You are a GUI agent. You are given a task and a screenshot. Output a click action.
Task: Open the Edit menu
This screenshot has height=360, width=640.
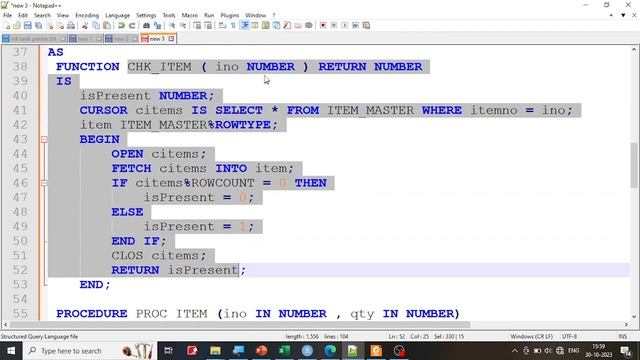pos(23,15)
